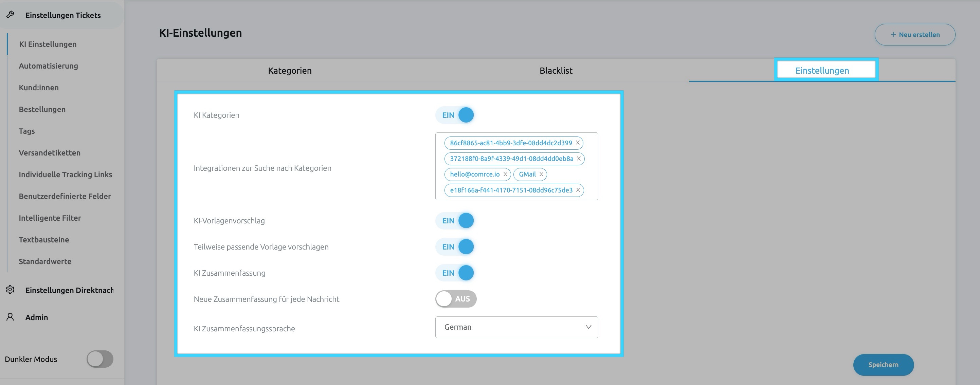Remove the 372188f0 integration tag
The image size is (980, 385).
(579, 159)
